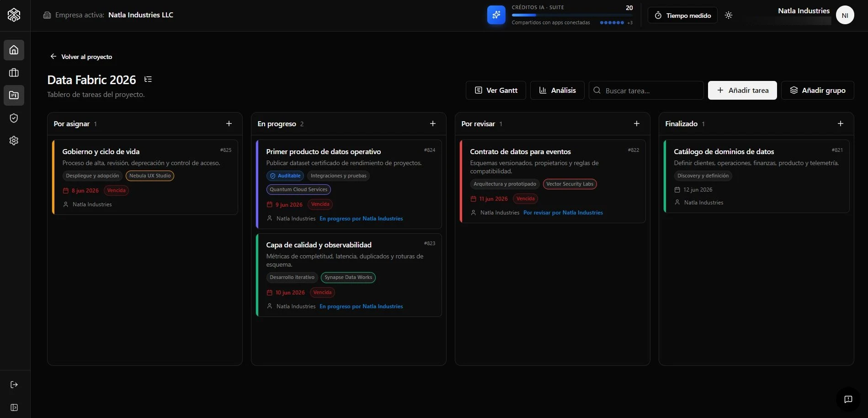Click Vencida badge on task #825

click(x=117, y=191)
